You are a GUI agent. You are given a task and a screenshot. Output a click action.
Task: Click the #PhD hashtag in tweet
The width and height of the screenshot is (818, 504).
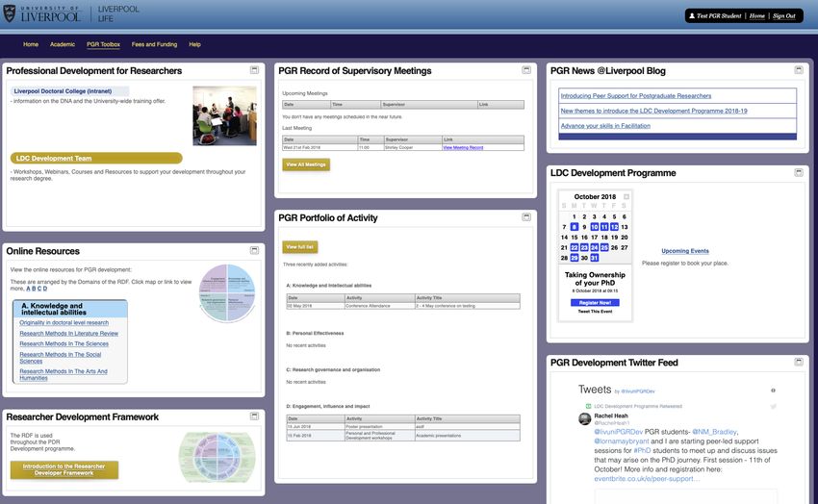[642, 450]
